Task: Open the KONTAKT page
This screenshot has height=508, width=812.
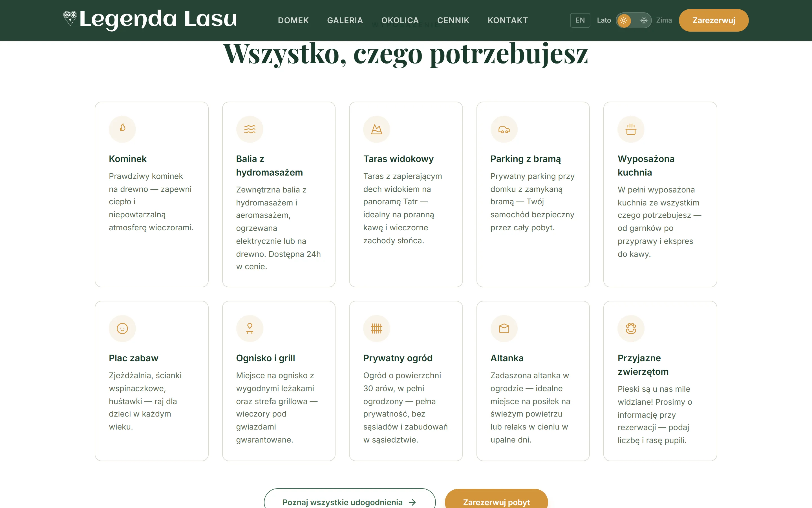Action: point(508,20)
